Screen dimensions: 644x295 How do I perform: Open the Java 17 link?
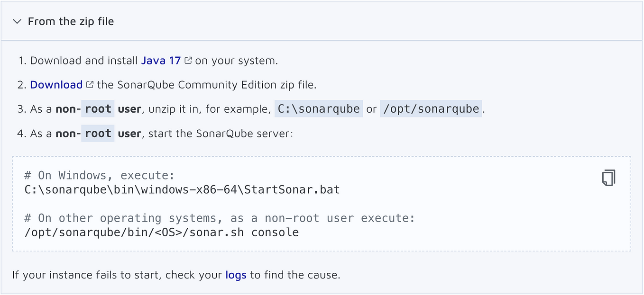161,61
